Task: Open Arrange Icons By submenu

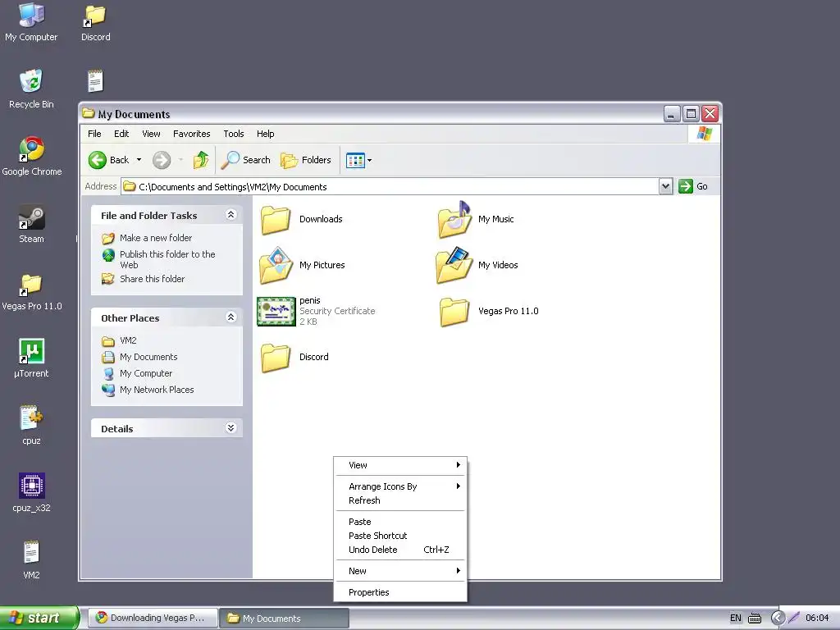Action: pos(400,486)
